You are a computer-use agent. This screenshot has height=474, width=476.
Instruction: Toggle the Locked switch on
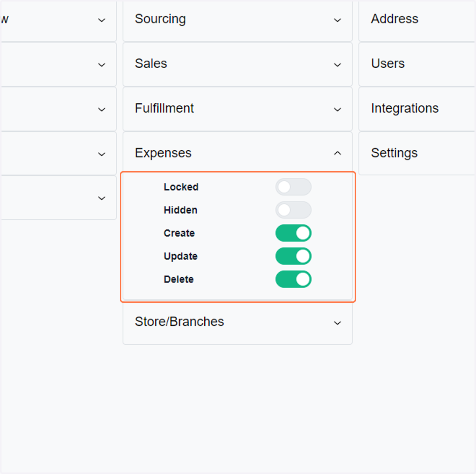pyautogui.click(x=294, y=187)
